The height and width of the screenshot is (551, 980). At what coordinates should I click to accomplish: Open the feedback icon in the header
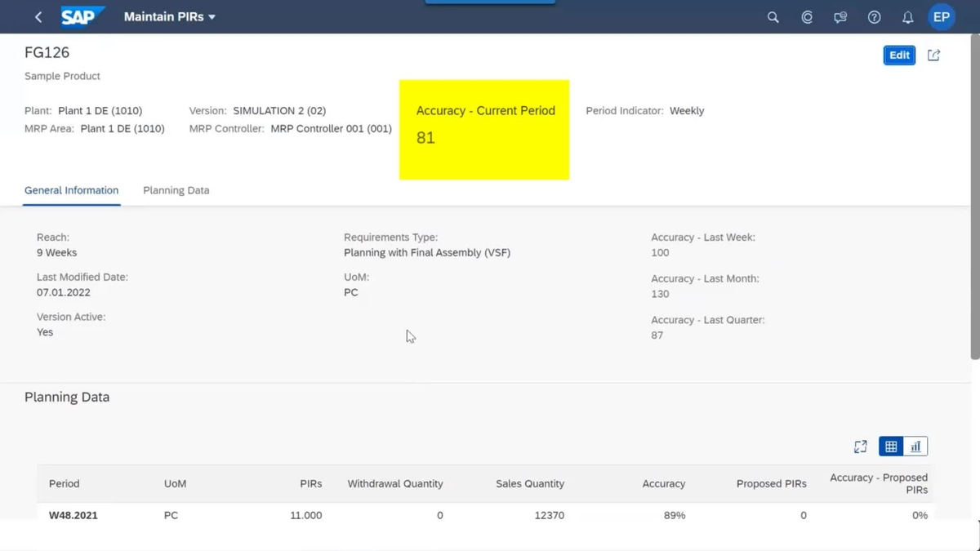point(840,16)
